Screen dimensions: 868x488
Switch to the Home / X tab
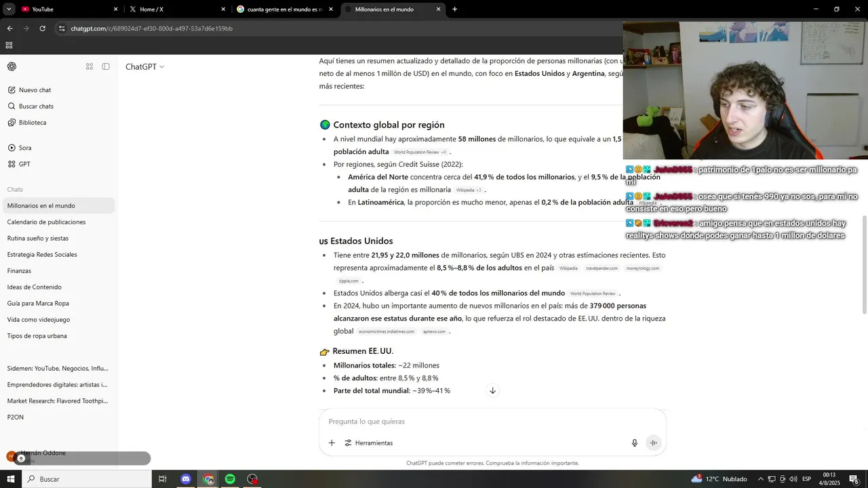[174, 9]
